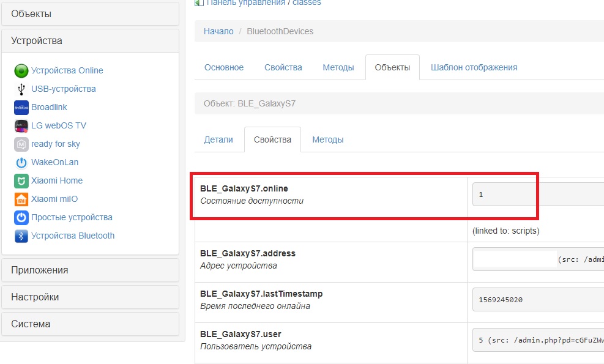
Task: Follow the Начало breadcrumb link
Action: pyautogui.click(x=218, y=31)
